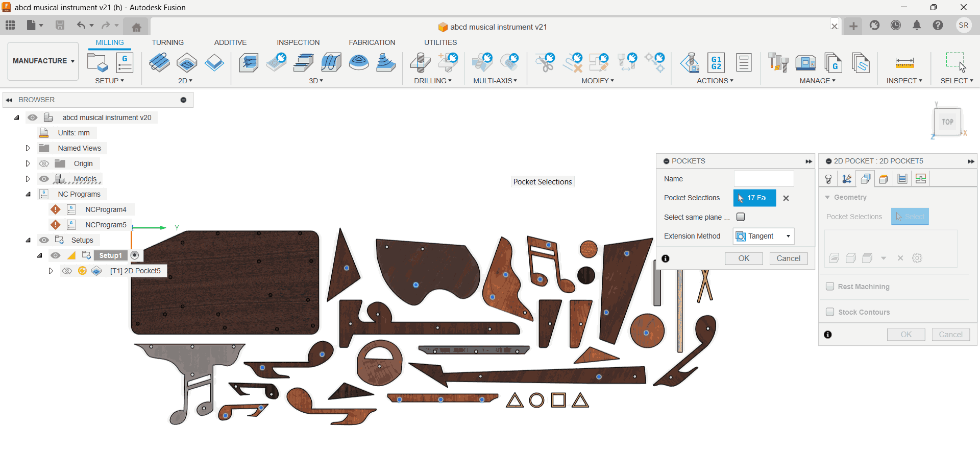
Task: Open the Linking tab in 2D Pocket dialog
Action: [921, 179]
